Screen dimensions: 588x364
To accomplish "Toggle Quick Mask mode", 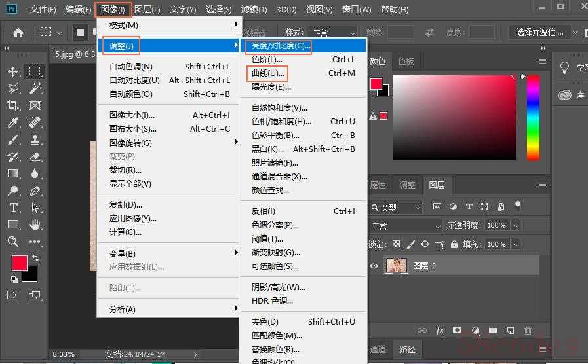I will 13,295.
